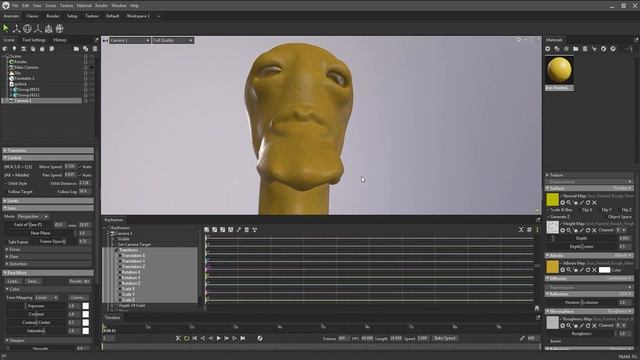The height and width of the screenshot is (360, 640).
Task: Open the Full Quality dropdown
Action: (173, 40)
